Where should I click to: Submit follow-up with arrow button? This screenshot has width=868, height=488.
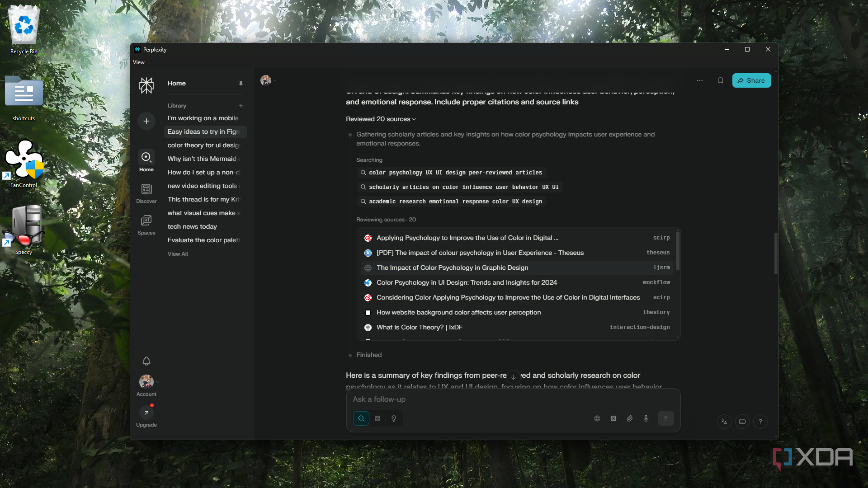(665, 418)
